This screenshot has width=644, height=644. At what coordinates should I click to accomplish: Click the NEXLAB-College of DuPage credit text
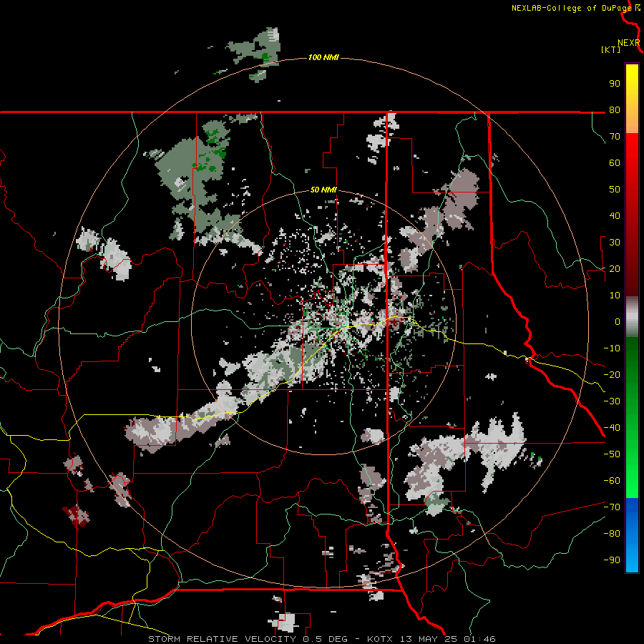pos(571,8)
